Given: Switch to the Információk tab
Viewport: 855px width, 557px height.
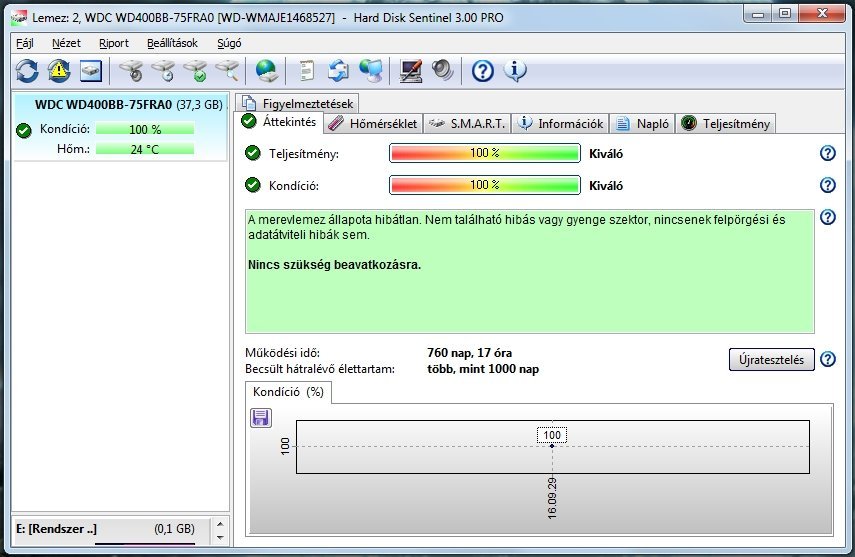Looking at the screenshot, I should click(561, 124).
